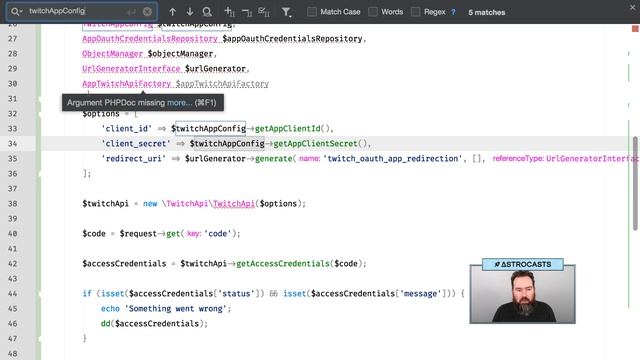This screenshot has height=360, width=640.
Task: Click the 'client_secret' array key
Action: tap(136, 144)
